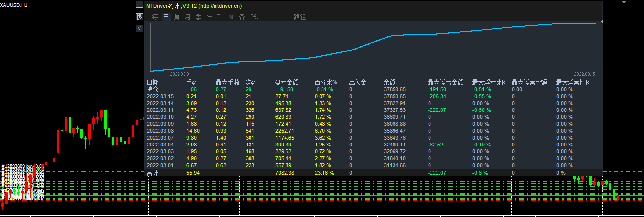The width and height of the screenshot is (644, 217).
Task: Click the XAUUSD,H1 chart label
Action: pos(13,4)
